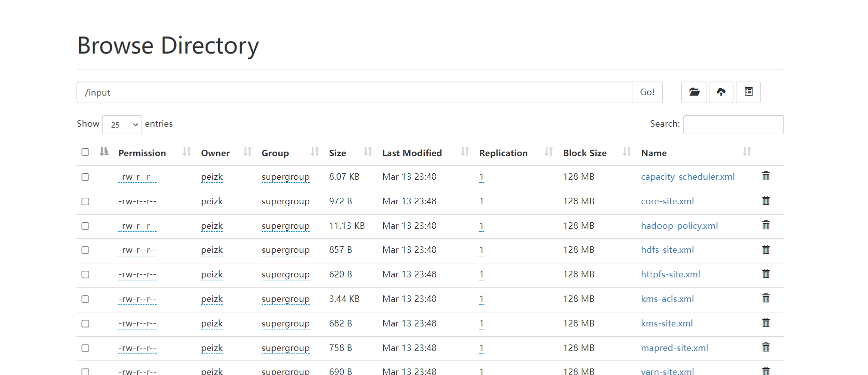Image resolution: width=868 pixels, height=375 pixels.
Task: Click the upload files cloud icon
Action: coord(721,92)
